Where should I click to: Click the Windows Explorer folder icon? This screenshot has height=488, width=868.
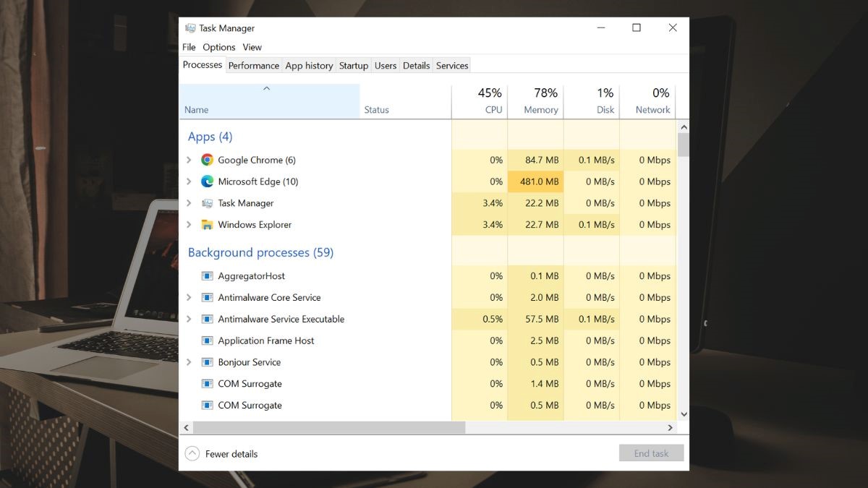pos(208,225)
